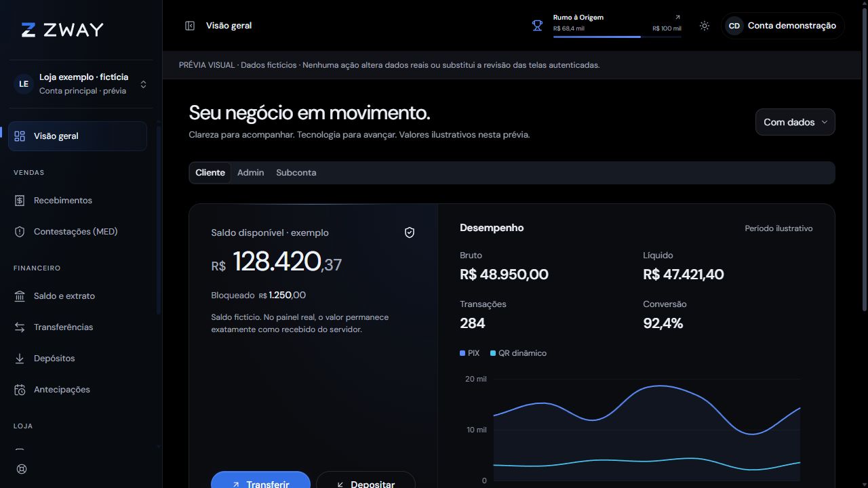Switch to the Cliente tab
868x488 pixels.
click(x=210, y=173)
